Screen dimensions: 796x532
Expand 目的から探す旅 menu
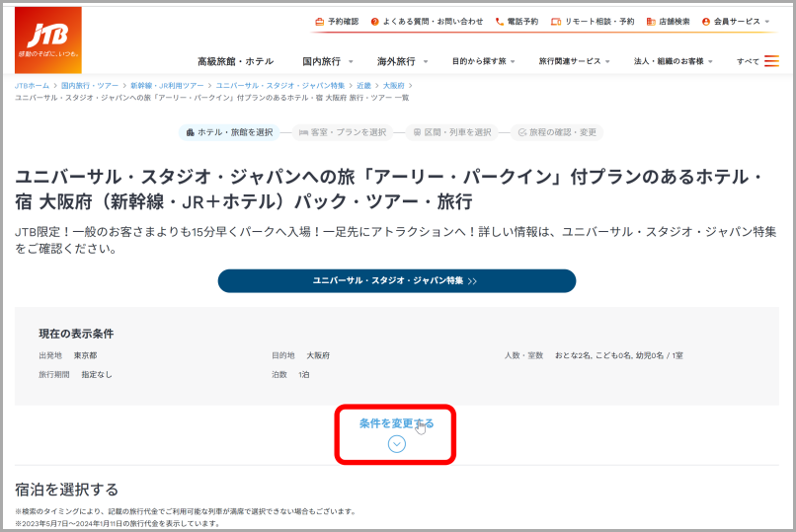[483, 61]
